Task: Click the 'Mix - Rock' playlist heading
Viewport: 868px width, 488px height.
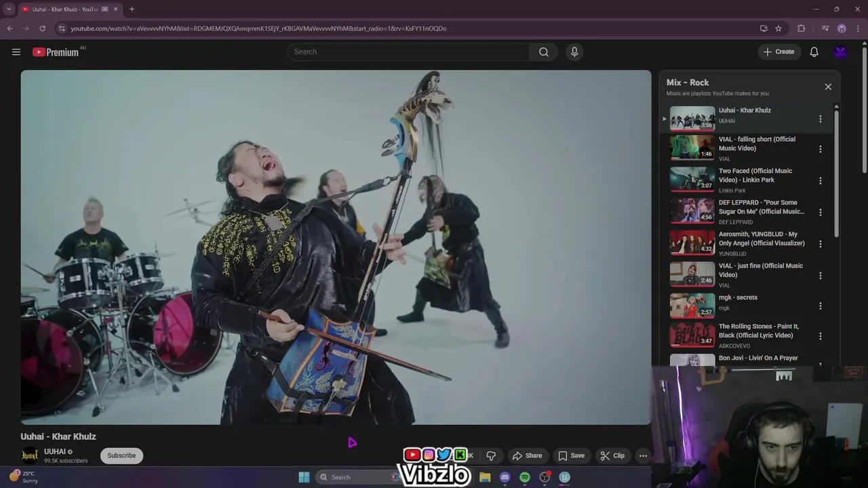Action: [688, 82]
